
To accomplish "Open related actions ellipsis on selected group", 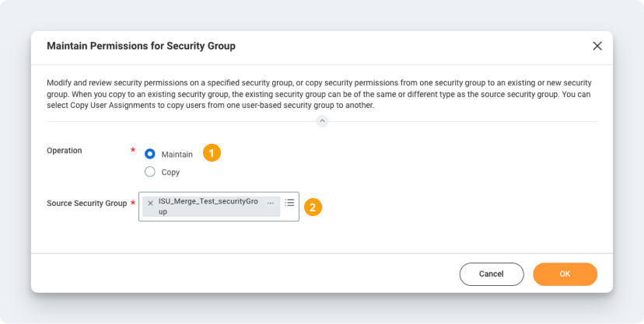I will click(x=271, y=203).
